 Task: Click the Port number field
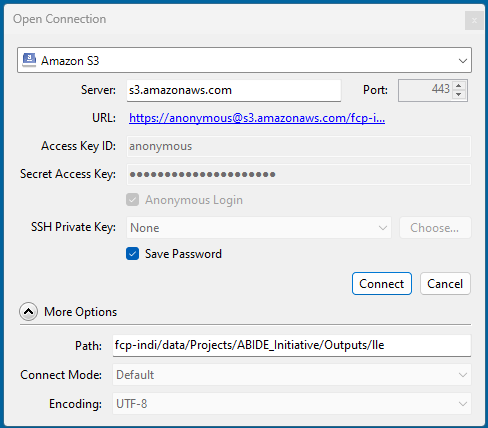[426, 90]
